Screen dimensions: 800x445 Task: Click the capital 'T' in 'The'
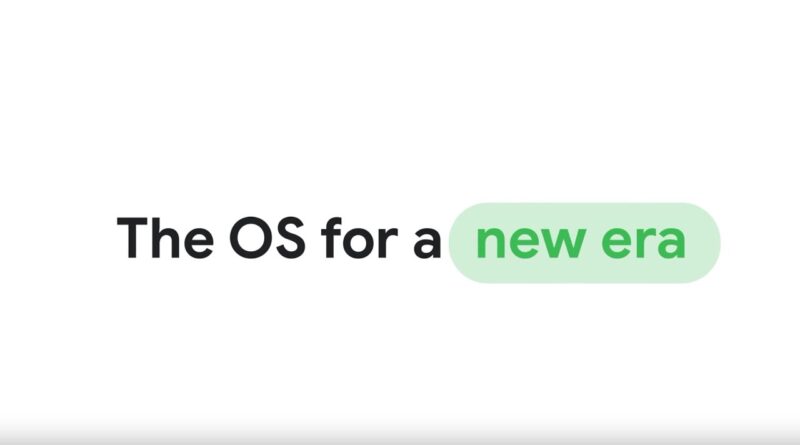tap(133, 238)
